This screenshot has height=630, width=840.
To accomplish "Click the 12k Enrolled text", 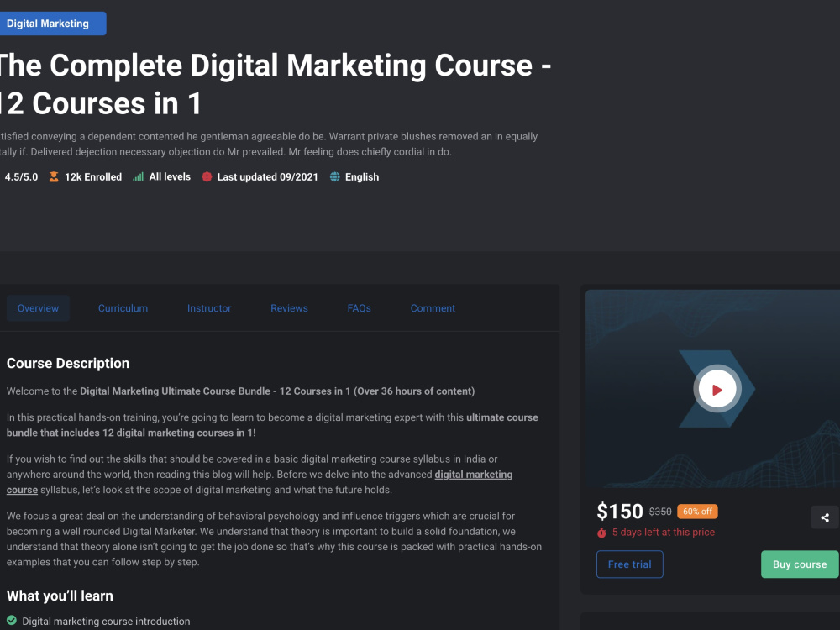I will (x=93, y=176).
